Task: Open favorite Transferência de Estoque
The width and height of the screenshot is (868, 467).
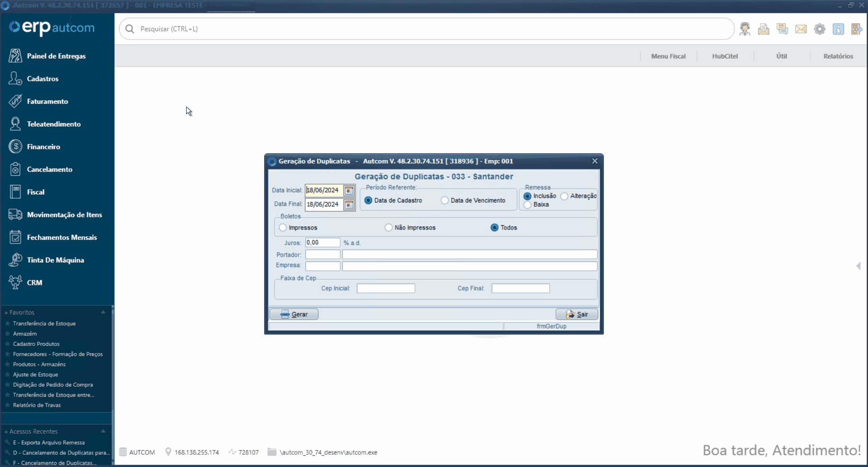Action: 44,323
